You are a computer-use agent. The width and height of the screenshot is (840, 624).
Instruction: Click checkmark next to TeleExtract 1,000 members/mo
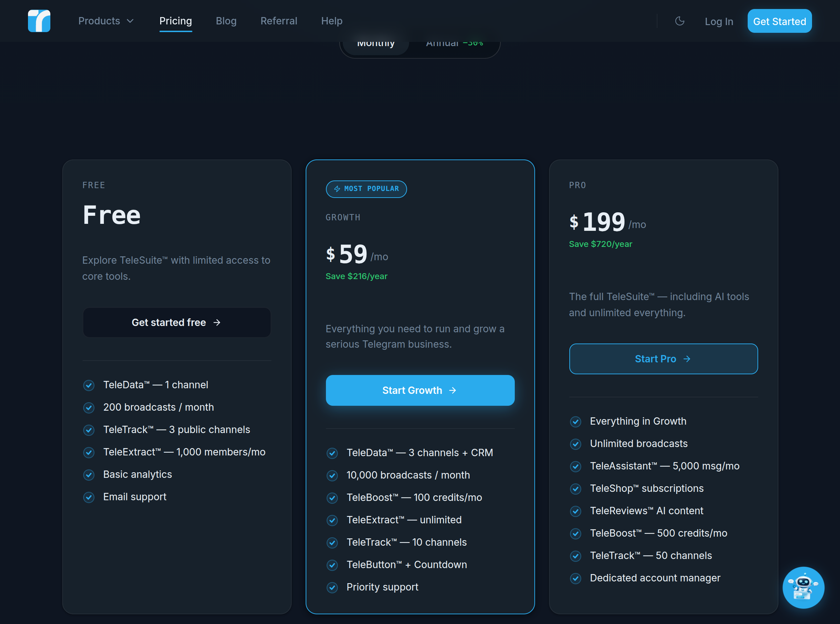(x=89, y=452)
